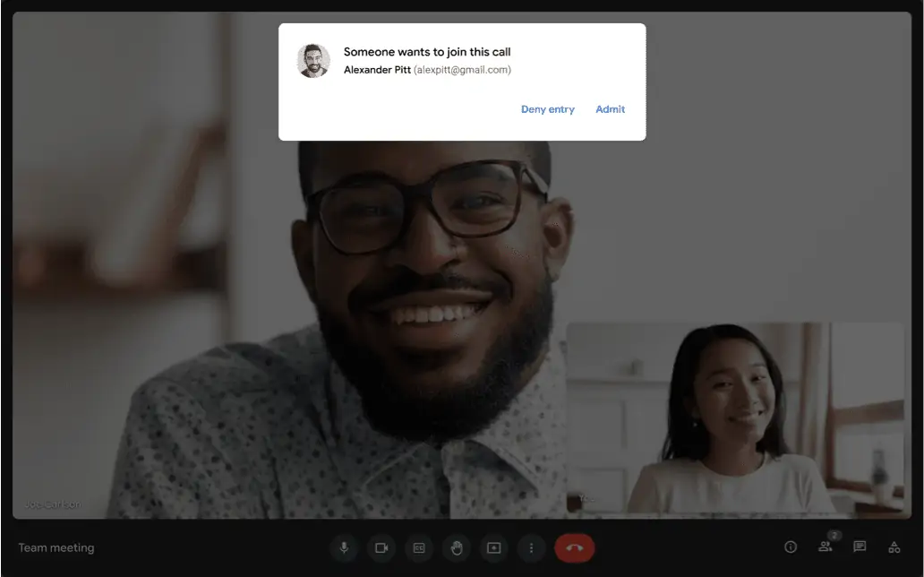Toggle closed captions
Image resolution: width=924 pixels, height=577 pixels.
point(419,547)
